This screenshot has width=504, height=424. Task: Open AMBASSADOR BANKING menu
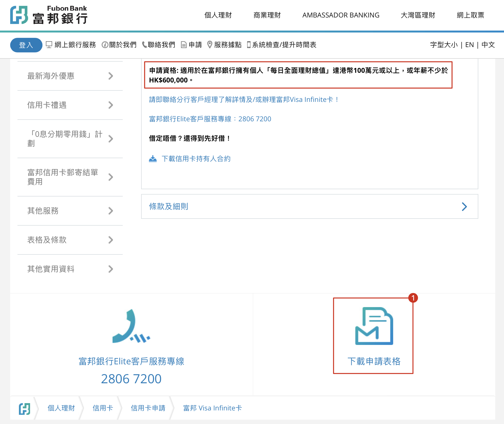pyautogui.click(x=341, y=15)
